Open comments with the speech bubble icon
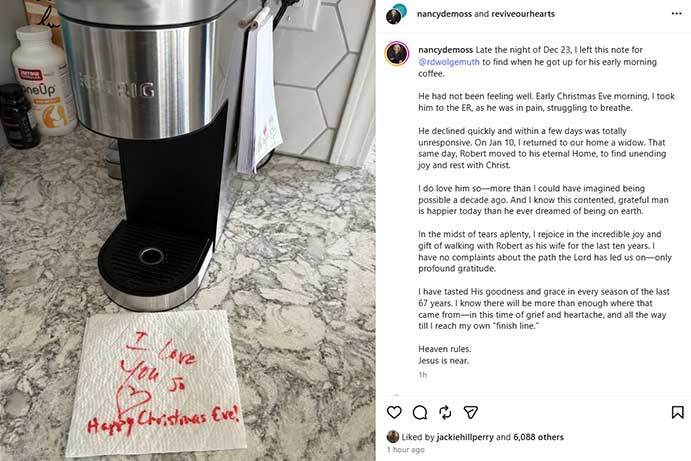Screen dimensions: 691x461 pos(420,413)
